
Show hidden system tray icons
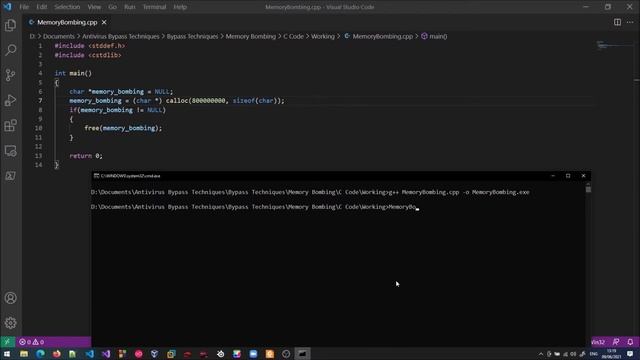click(541, 354)
